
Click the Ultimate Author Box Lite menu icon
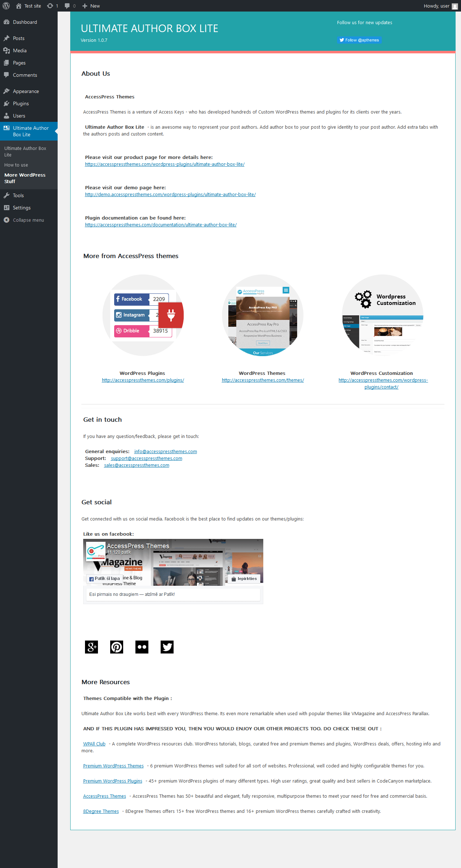[x=6, y=128]
